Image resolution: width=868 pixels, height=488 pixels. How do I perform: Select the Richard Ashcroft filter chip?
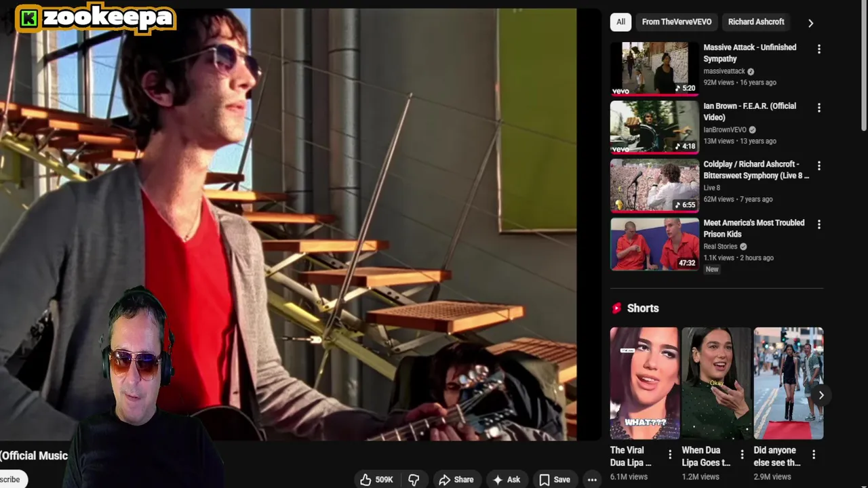pyautogui.click(x=756, y=22)
